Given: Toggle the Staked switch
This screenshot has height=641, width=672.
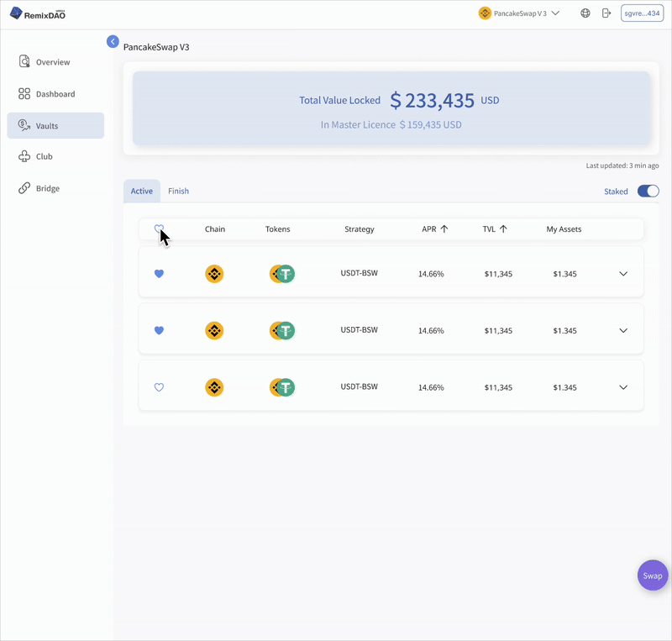Looking at the screenshot, I should coord(648,192).
